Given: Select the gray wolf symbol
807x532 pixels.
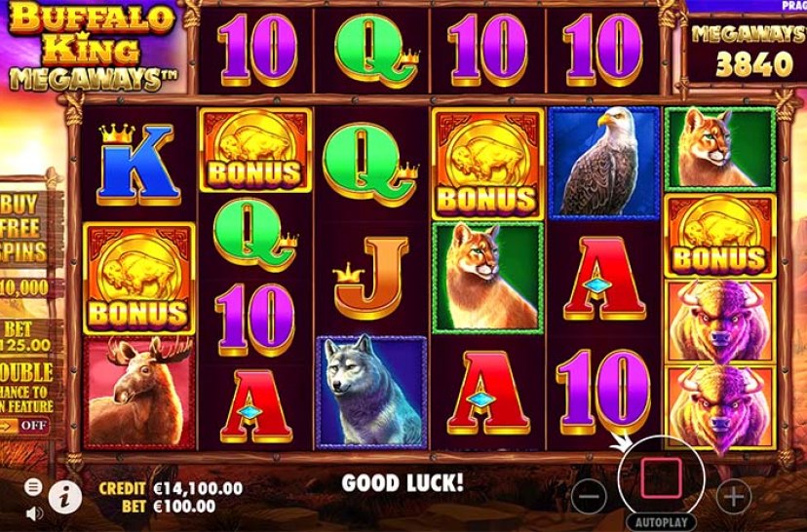Looking at the screenshot, I should pos(371,392).
